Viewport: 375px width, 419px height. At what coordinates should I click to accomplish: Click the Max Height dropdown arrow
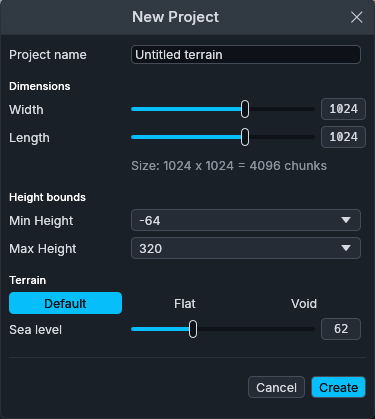(x=346, y=248)
